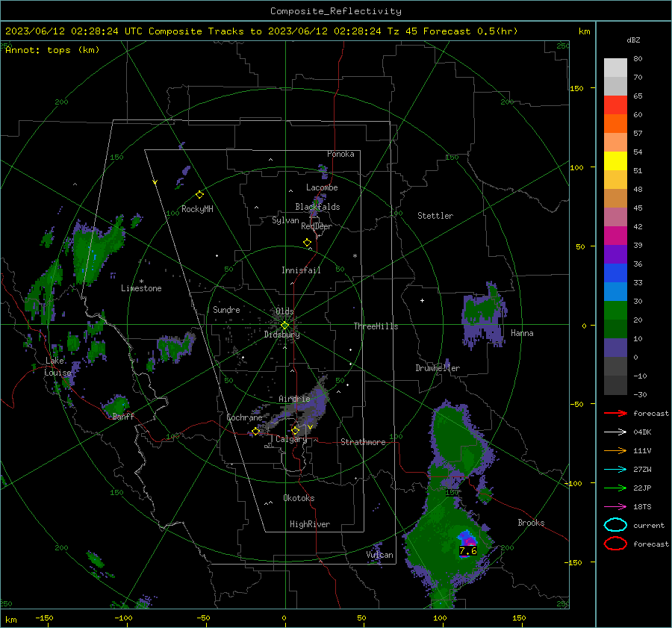This screenshot has height=628, width=672.
Task: Click the RockyMH label
Action: (x=197, y=209)
